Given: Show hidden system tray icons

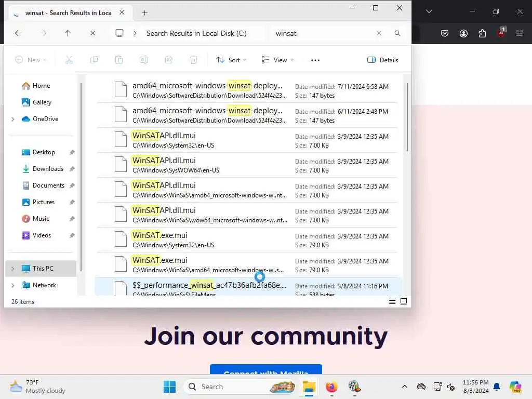Looking at the screenshot, I should tap(404, 387).
